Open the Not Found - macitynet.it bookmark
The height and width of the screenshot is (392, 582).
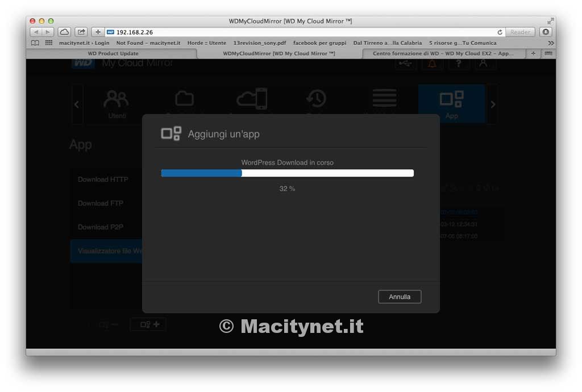click(148, 43)
